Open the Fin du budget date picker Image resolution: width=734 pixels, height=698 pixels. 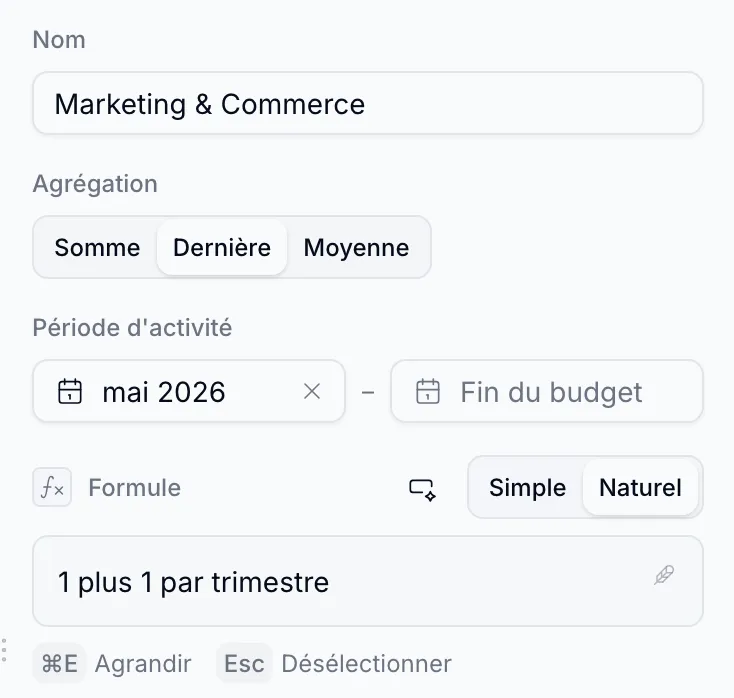(x=547, y=391)
